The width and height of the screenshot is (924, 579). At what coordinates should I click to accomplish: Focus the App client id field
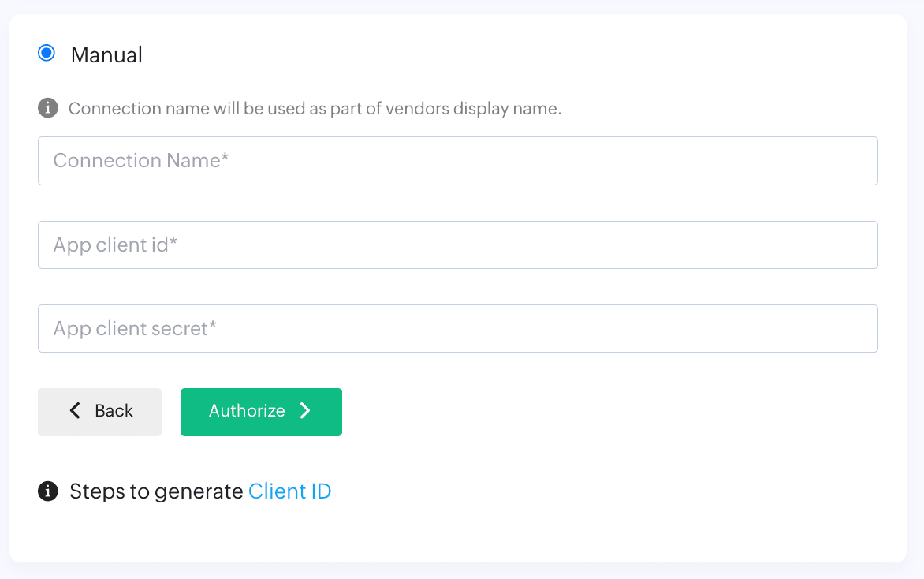tap(457, 245)
